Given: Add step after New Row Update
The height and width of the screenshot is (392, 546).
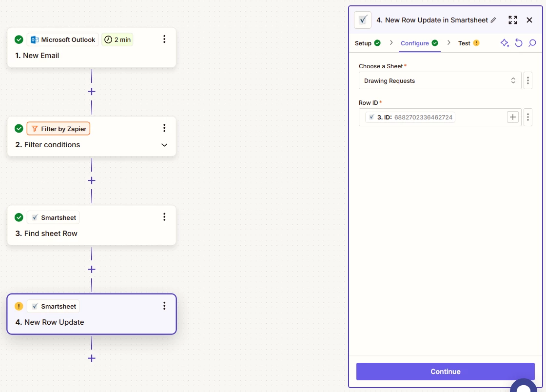Looking at the screenshot, I should click(x=92, y=358).
